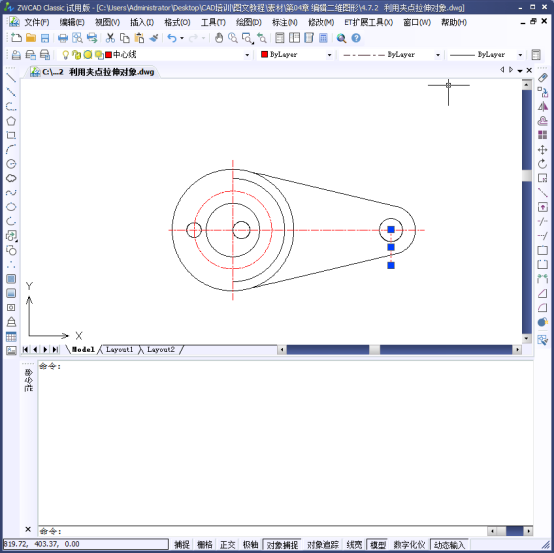Toggle 正交 ortho mode in status bar
The width and height of the screenshot is (554, 553).
228,545
